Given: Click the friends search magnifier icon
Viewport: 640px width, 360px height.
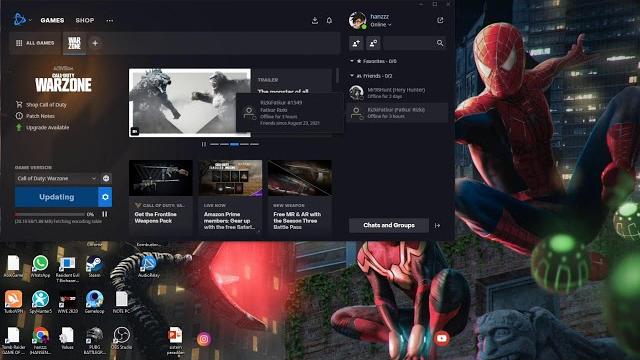Looking at the screenshot, I should pyautogui.click(x=440, y=43).
